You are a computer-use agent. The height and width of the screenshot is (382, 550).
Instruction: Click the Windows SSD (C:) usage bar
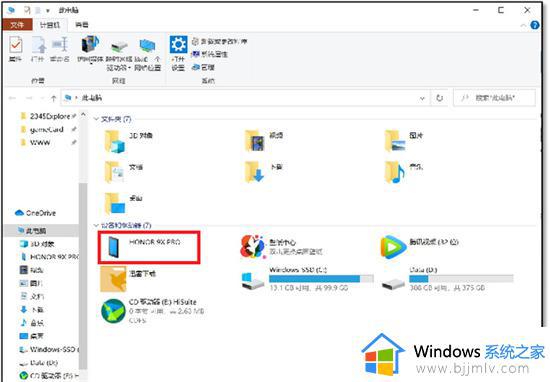coord(321,279)
